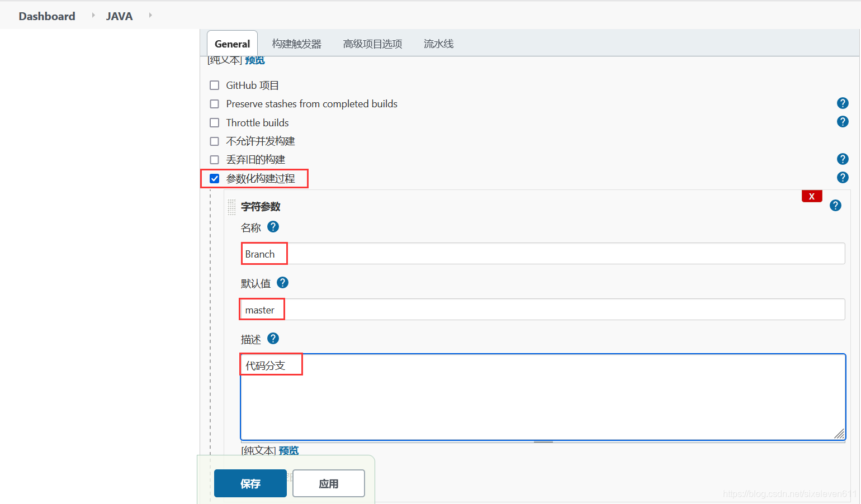Show help next to 名称 label
861x504 pixels.
(x=273, y=227)
